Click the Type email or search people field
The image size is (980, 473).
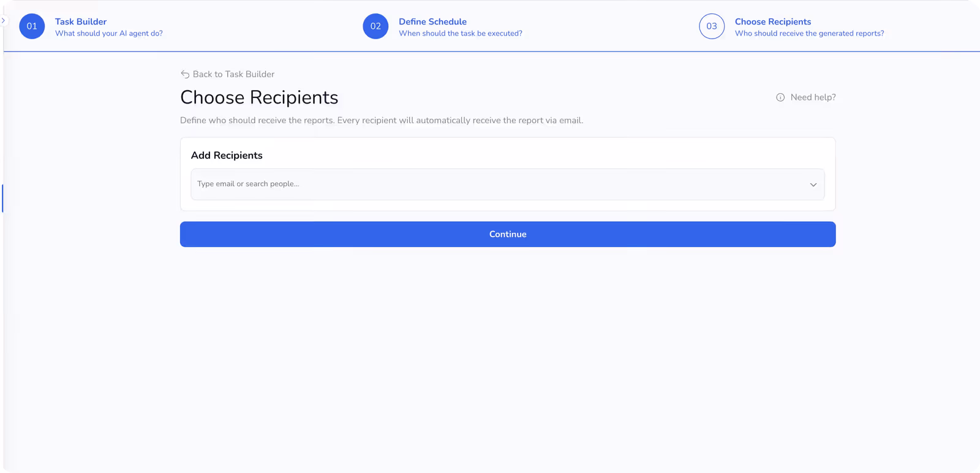pos(508,184)
